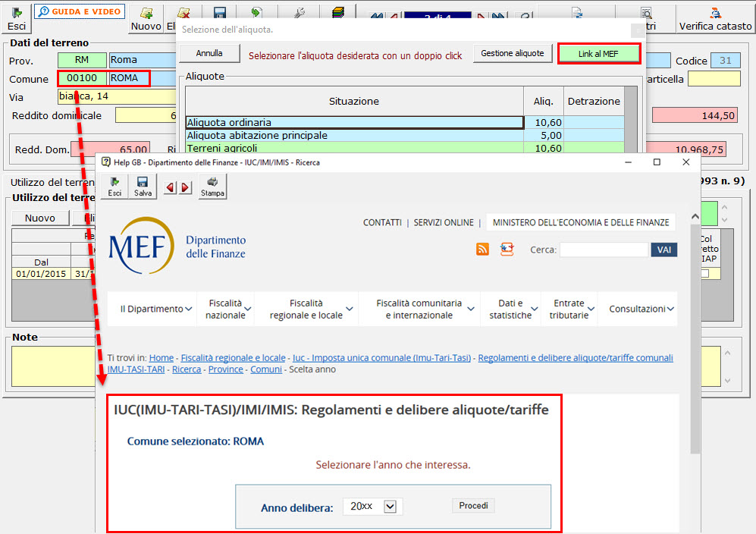Click the Via address field showing bianca, 14

[117, 96]
